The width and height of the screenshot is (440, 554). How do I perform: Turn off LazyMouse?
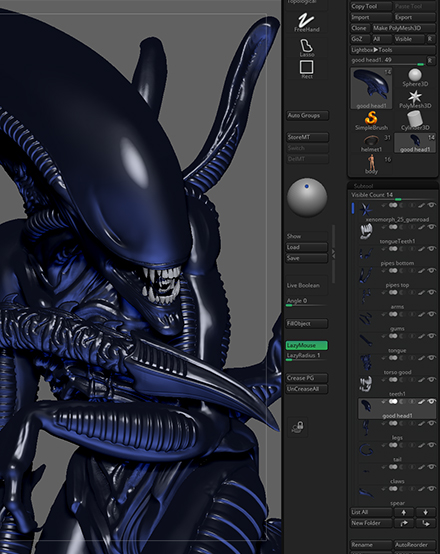tap(306, 345)
